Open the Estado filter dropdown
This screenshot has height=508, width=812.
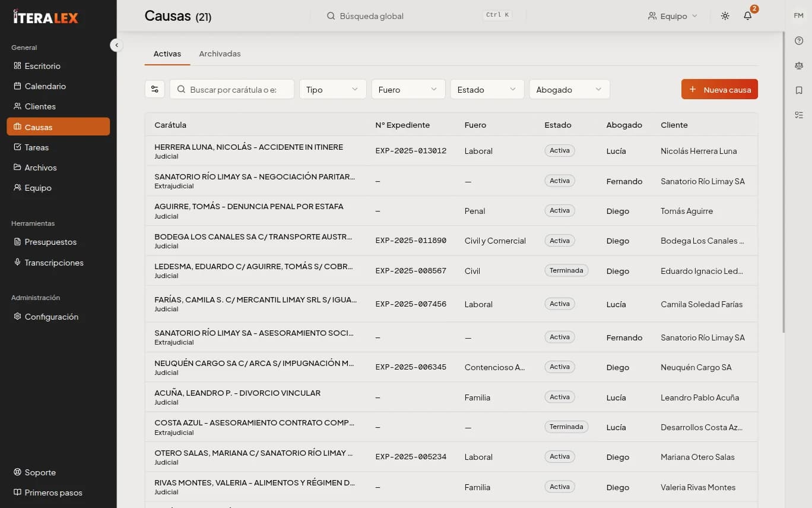[x=487, y=89]
